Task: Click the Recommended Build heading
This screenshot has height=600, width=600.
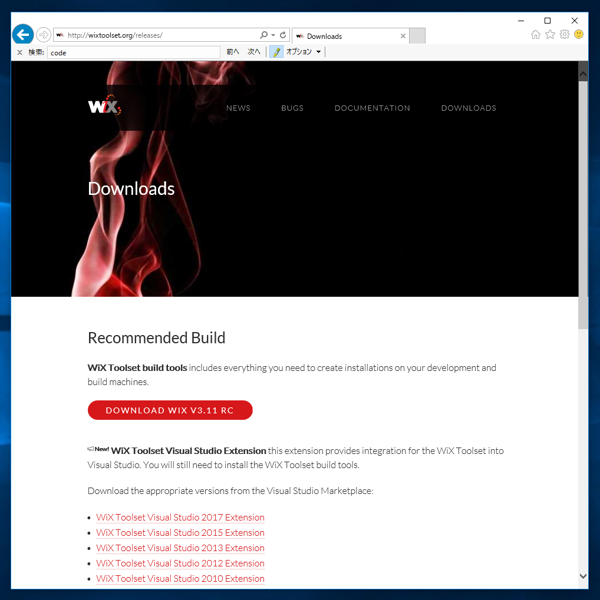Action: coord(157,338)
